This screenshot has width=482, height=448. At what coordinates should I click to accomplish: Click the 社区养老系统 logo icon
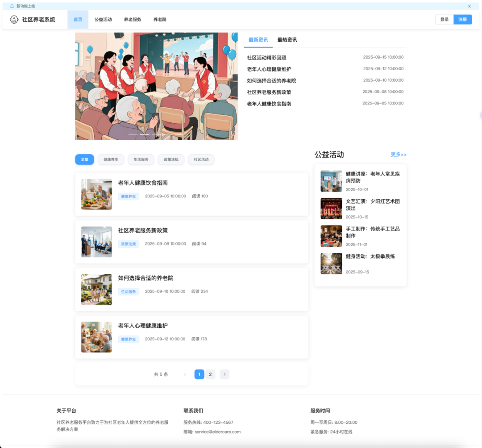point(13,19)
